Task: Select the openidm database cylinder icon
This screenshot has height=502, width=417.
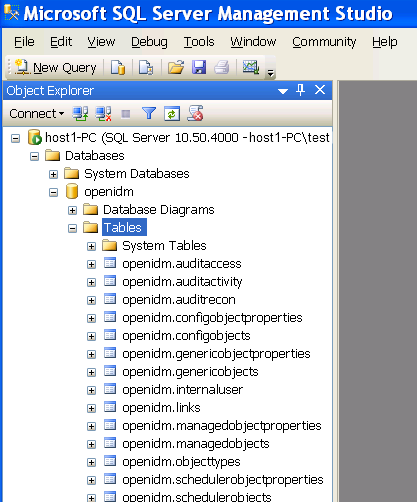Action: [72, 191]
